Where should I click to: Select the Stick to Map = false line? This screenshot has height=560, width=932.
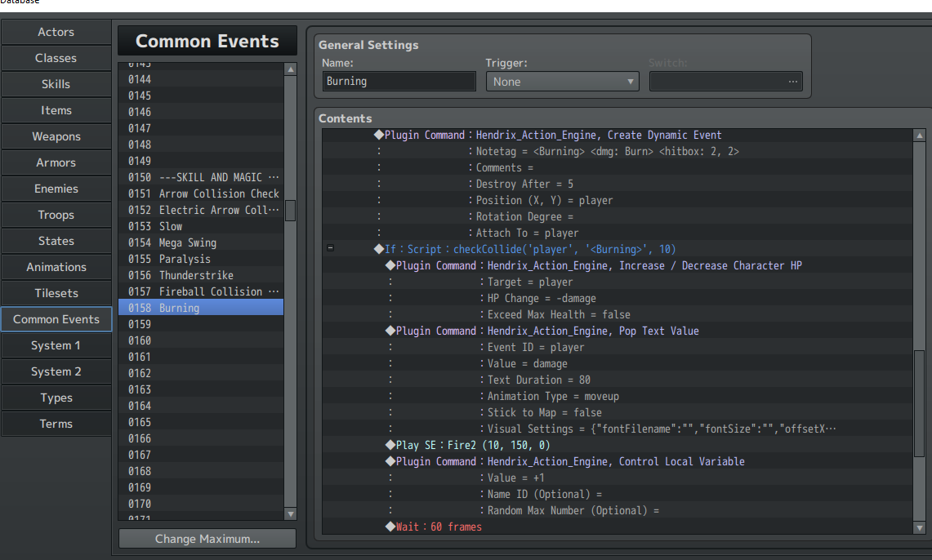[617, 413]
